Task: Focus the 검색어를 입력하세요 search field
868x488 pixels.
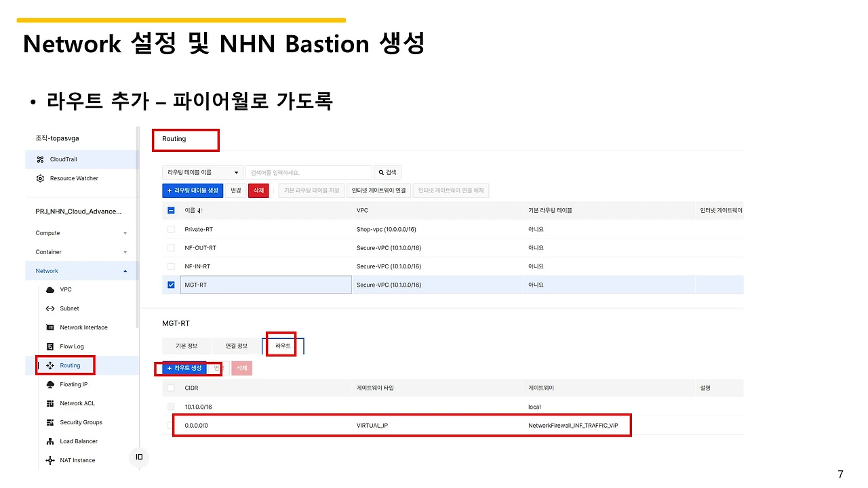Action: click(x=309, y=173)
